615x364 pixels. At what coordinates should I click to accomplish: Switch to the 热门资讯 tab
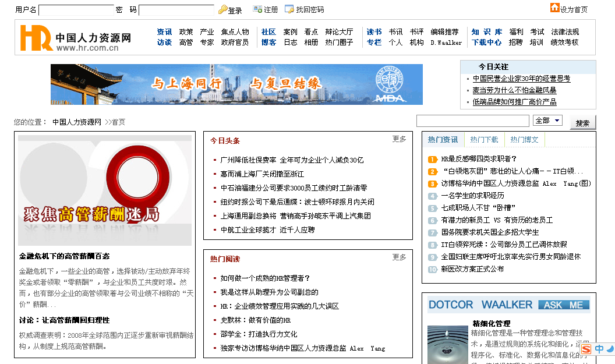tap(443, 140)
